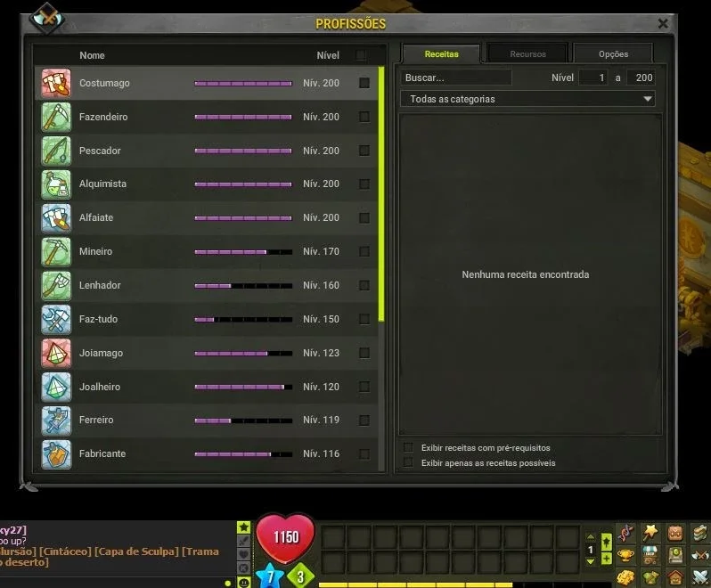This screenshot has height=588, width=711.
Task: Switch to the Receitas tab
Action: [441, 54]
